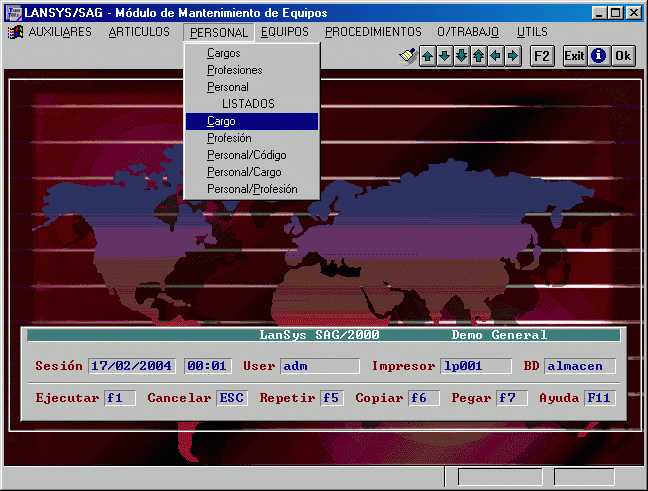Open the AUXILIARES menu
The height and width of the screenshot is (491, 648).
[x=60, y=32]
